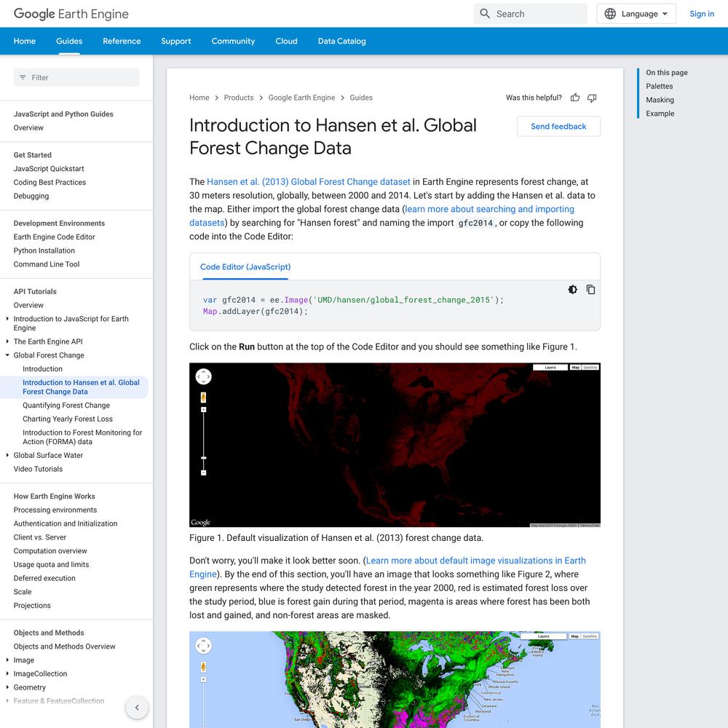Expand The Earth Engine API section
This screenshot has width=728, height=728.
[x=7, y=341]
